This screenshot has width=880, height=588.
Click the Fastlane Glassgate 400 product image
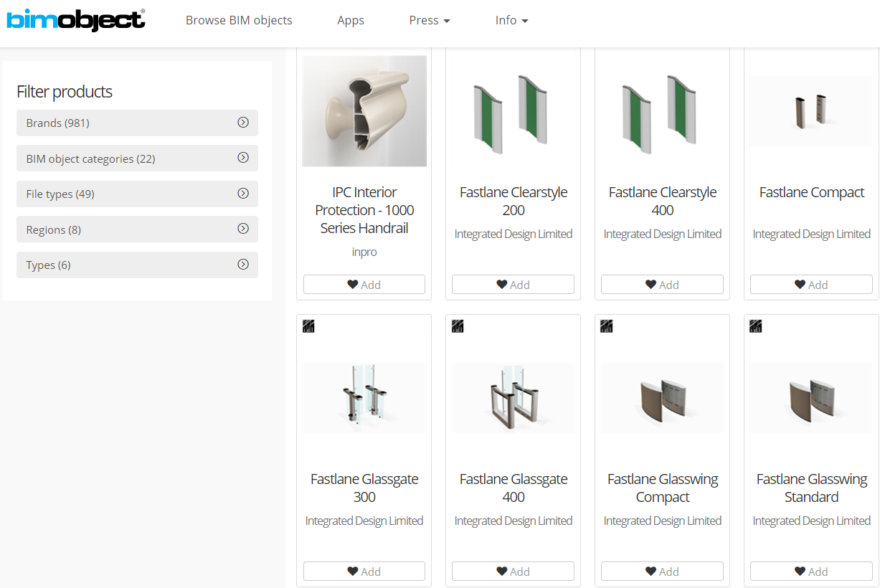pyautogui.click(x=513, y=398)
